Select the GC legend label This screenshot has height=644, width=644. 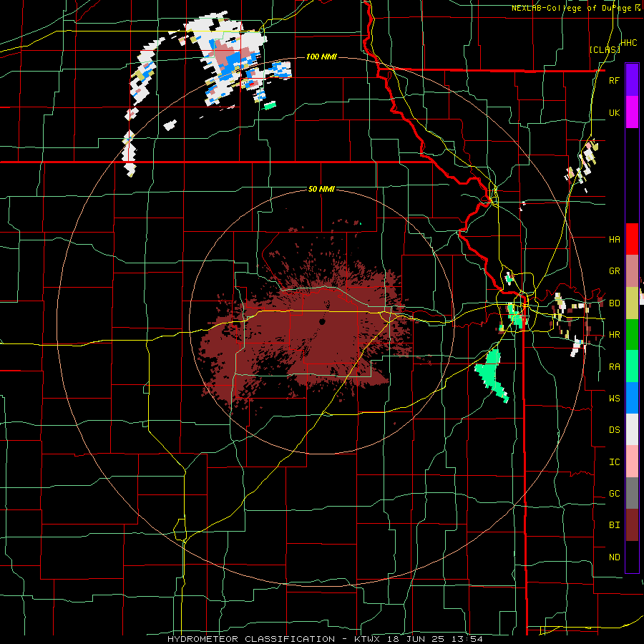(x=614, y=494)
